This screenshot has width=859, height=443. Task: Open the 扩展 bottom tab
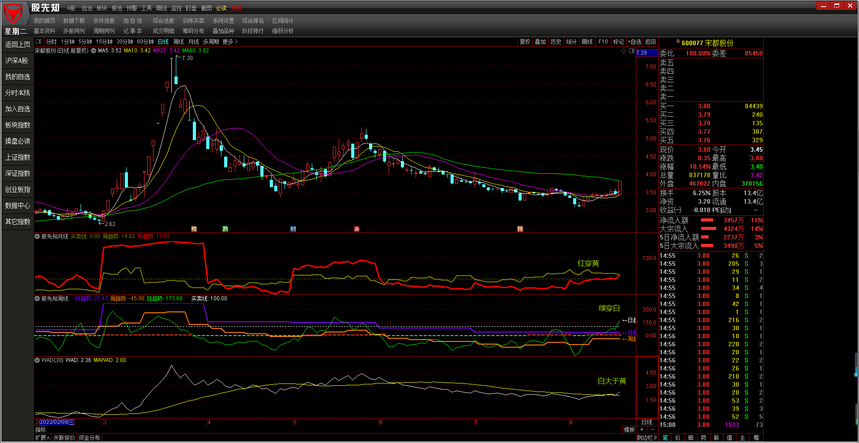[x=42, y=438]
